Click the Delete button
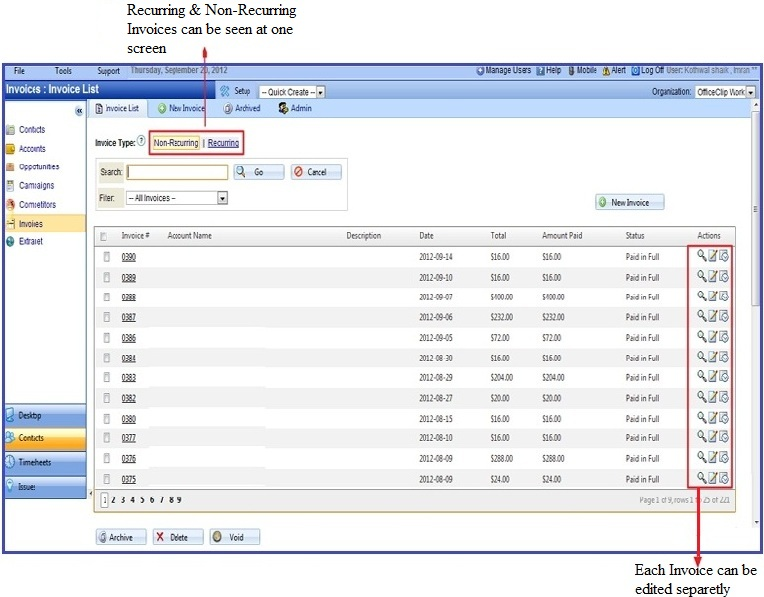The width and height of the screenshot is (764, 597). (178, 537)
